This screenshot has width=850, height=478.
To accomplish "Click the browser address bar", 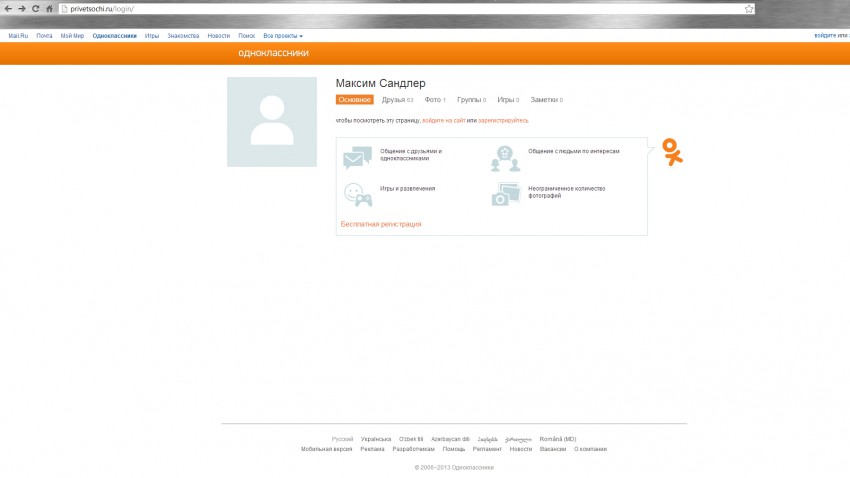I will (x=400, y=8).
